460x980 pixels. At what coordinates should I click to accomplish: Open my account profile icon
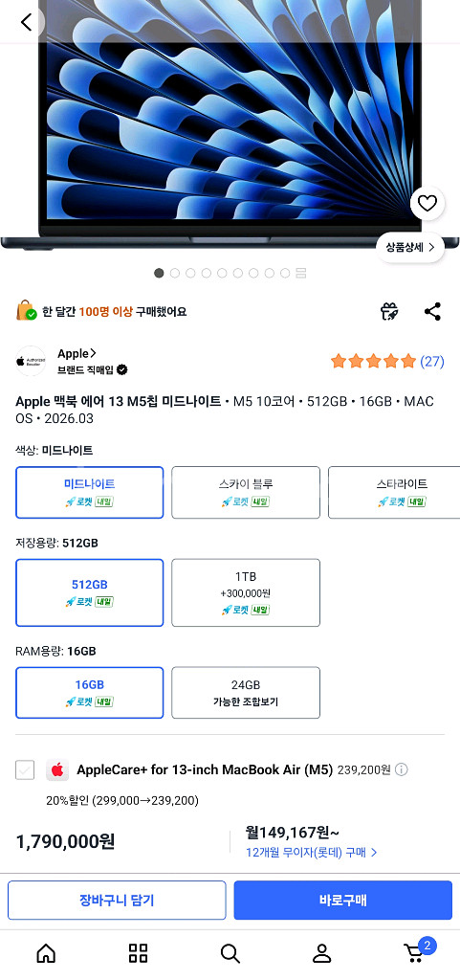[322, 953]
